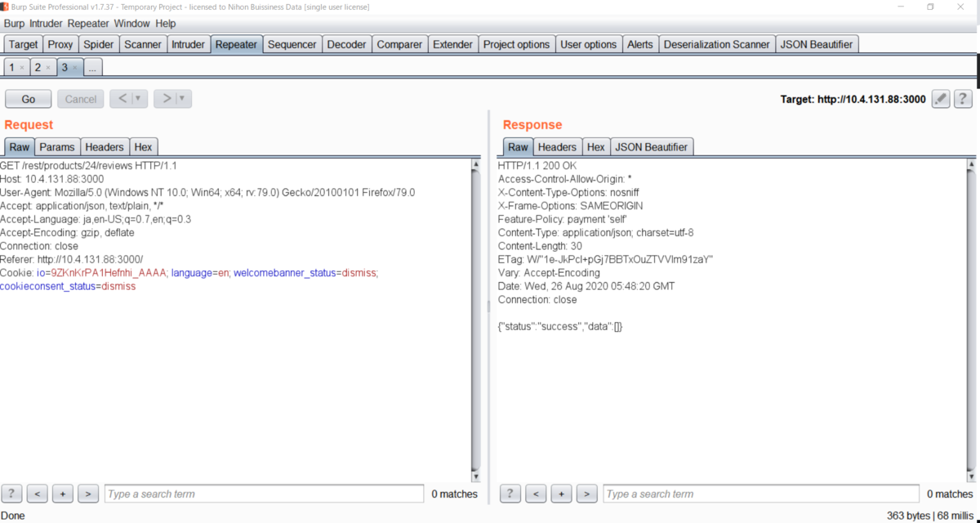Open new Repeater tab with ellipsis tab
980x523 pixels.
coord(92,68)
